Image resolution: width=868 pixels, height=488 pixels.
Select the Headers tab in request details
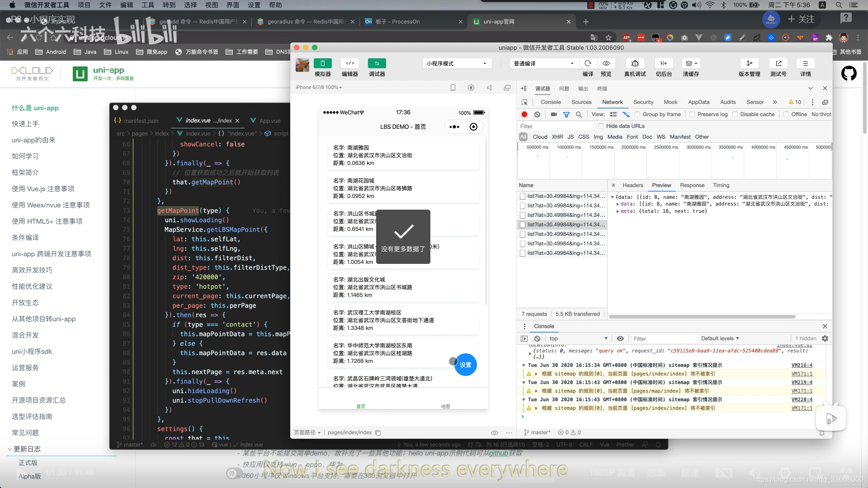coord(632,185)
